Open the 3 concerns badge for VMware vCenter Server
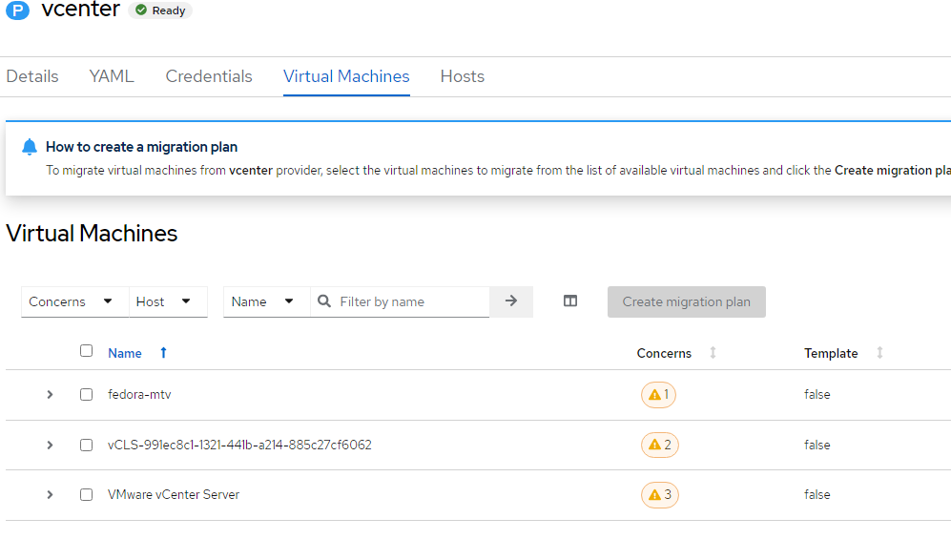Screen dimensions: 951x560 660,495
